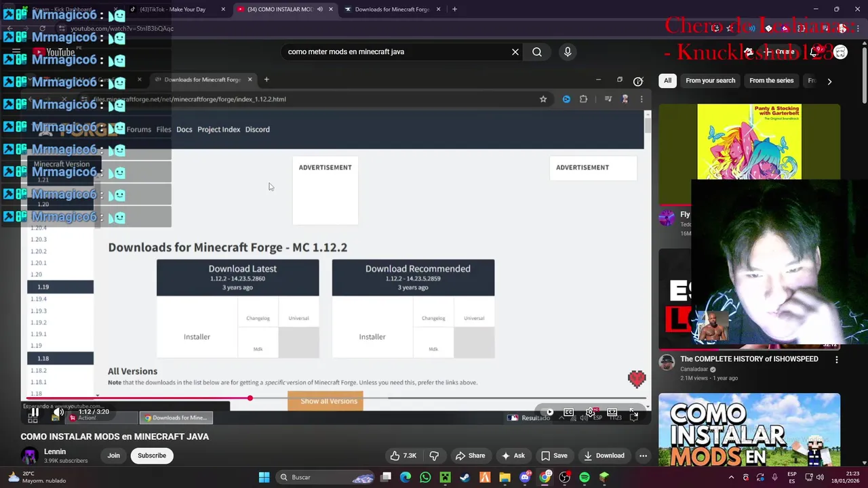Toggle the autoplay switch in the player
This screenshot has height=488, width=868.
[548, 412]
